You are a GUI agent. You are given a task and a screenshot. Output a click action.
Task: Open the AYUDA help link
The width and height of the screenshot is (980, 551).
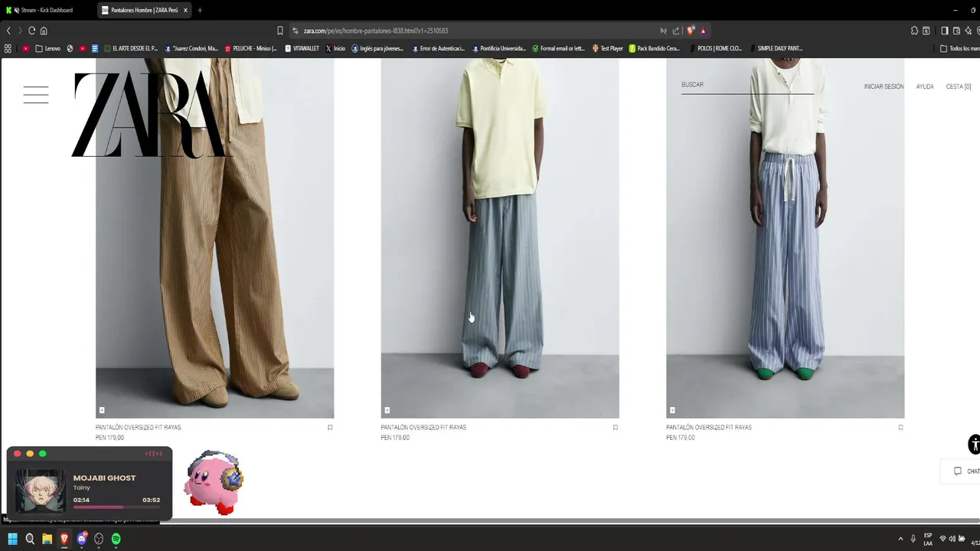tap(925, 86)
